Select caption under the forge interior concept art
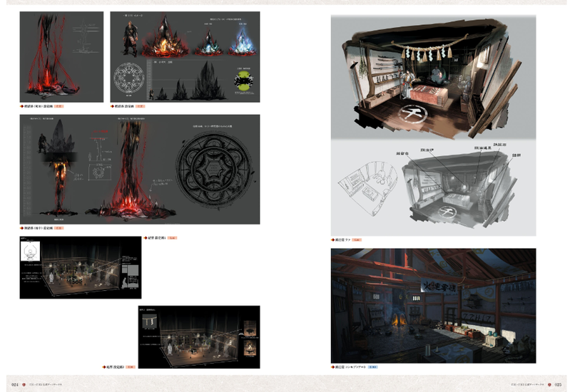The width and height of the screenshot is (570, 392). (350, 367)
